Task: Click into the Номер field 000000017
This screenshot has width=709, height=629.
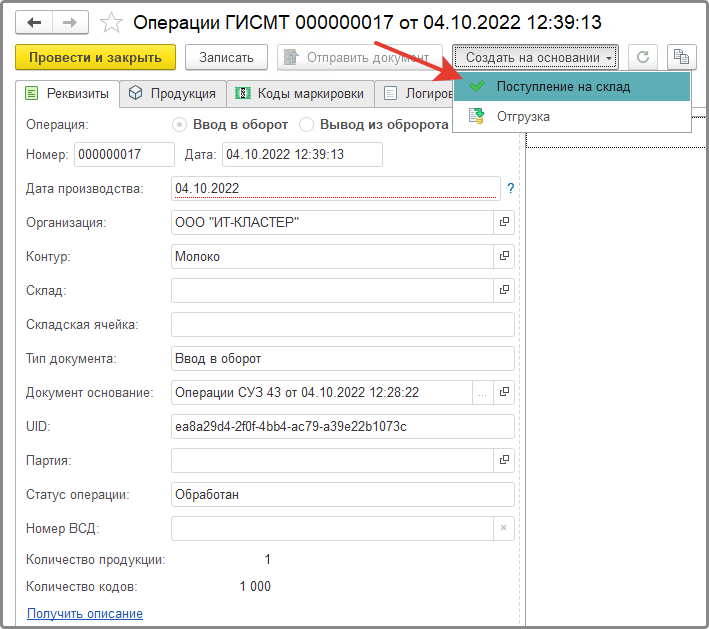Action: [124, 154]
